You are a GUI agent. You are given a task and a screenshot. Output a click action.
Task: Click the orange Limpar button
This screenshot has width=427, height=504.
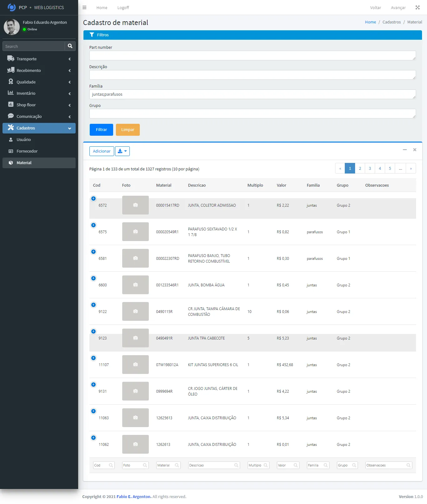[128, 130]
